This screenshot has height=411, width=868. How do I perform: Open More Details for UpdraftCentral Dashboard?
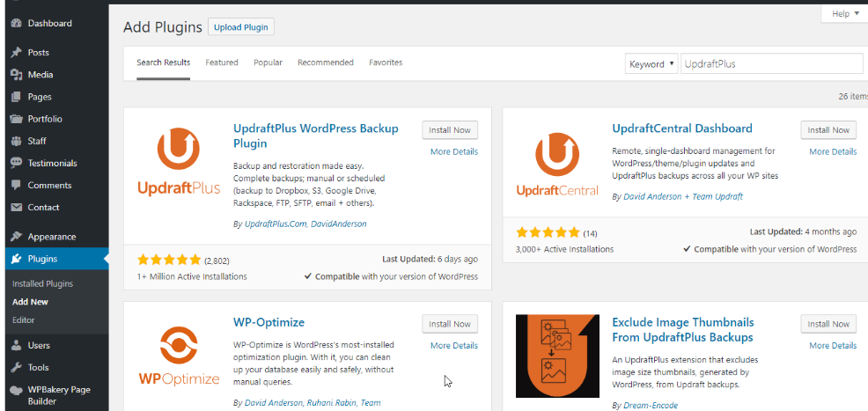tap(833, 151)
